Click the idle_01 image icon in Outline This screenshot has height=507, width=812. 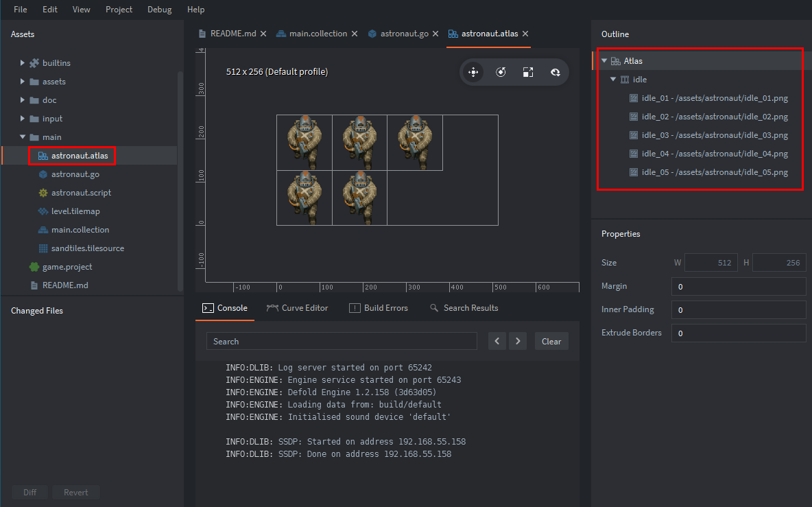pos(633,98)
